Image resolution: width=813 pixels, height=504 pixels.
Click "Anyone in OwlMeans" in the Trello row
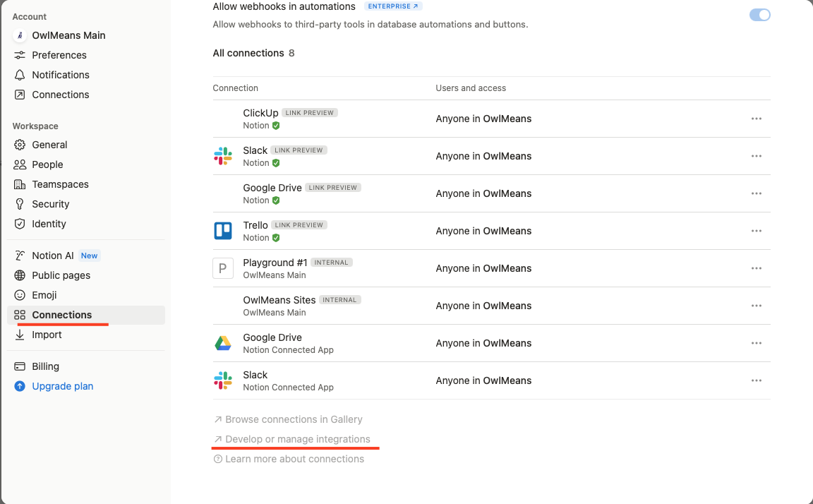(483, 231)
